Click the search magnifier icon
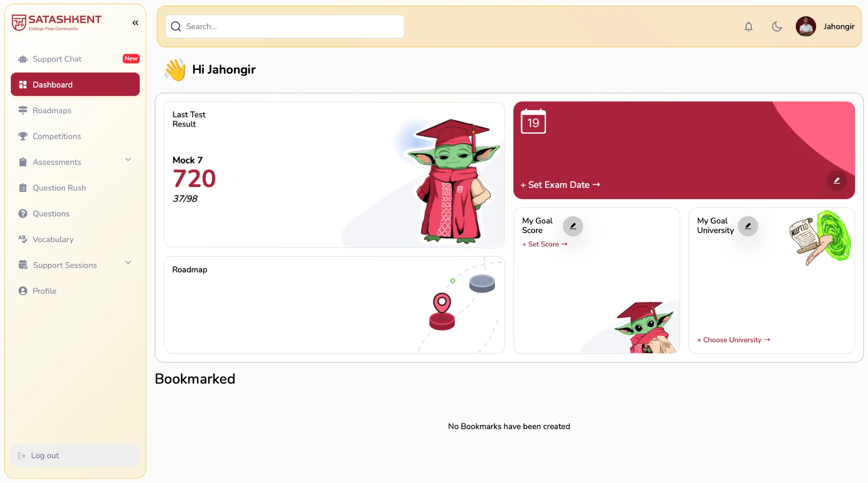The width and height of the screenshot is (868, 483). tap(176, 26)
